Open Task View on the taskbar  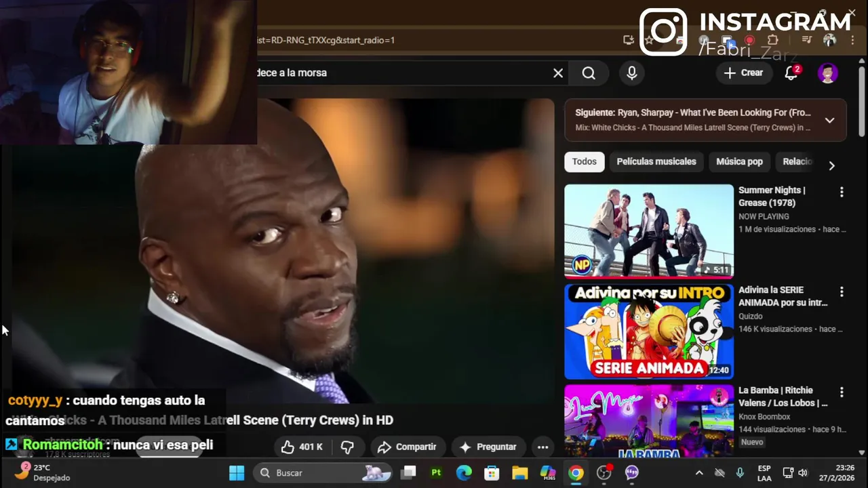point(408,473)
